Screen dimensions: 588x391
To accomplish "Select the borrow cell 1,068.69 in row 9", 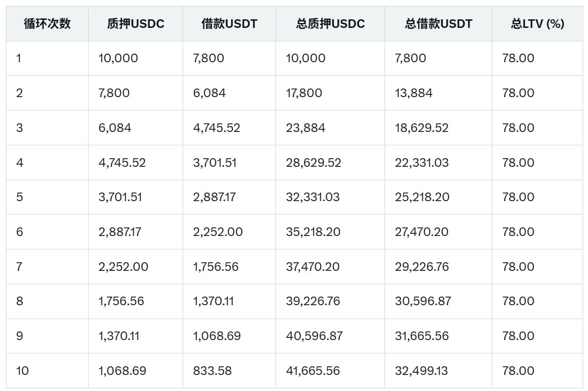I will click(x=216, y=336).
